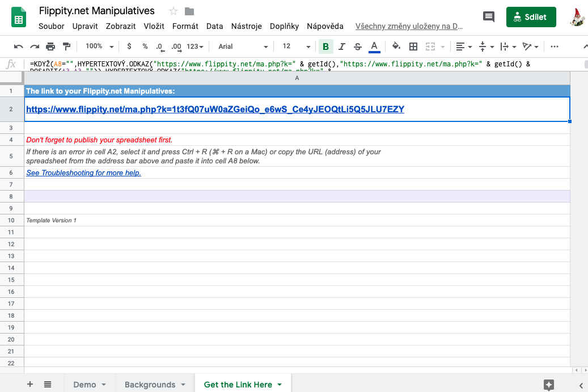
Task: Open horizontal align dropdown
Action: coord(464,47)
